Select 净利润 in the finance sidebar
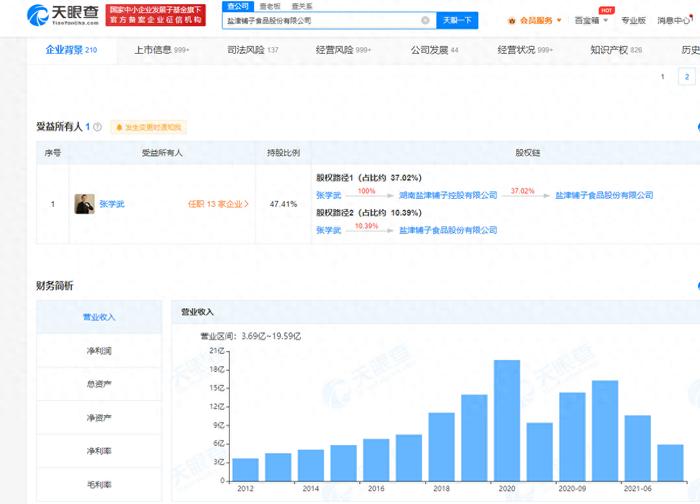 tap(99, 351)
